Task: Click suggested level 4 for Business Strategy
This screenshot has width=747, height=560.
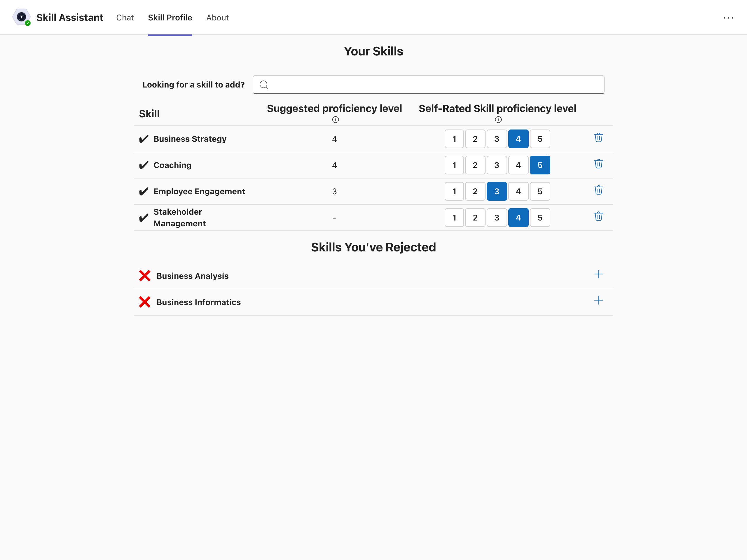Action: click(x=334, y=139)
